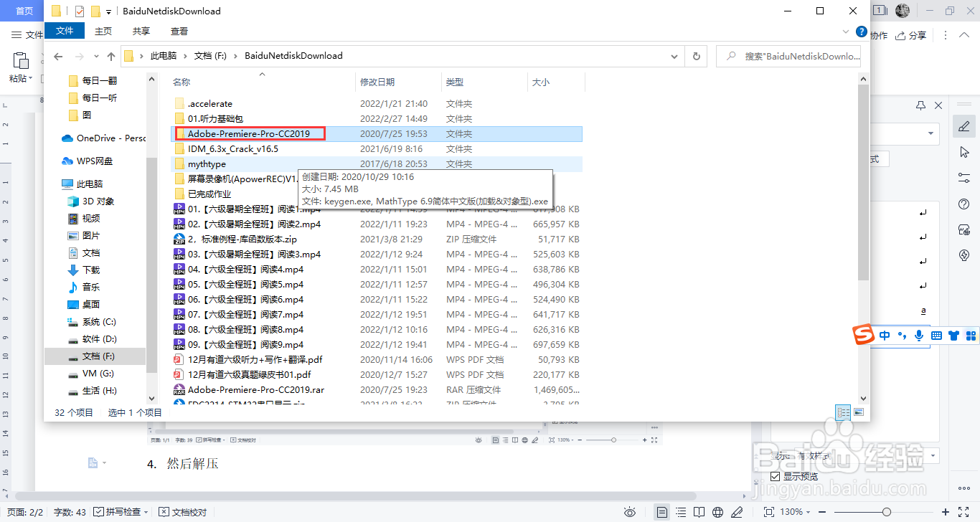Refresh the BaiduNetdiskDownload folder view
980x522 pixels.
point(696,56)
